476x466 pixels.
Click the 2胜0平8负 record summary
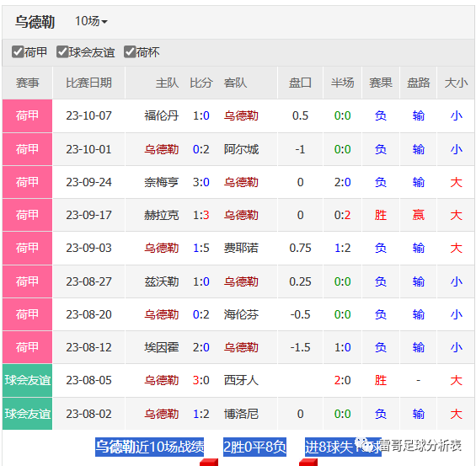(254, 447)
